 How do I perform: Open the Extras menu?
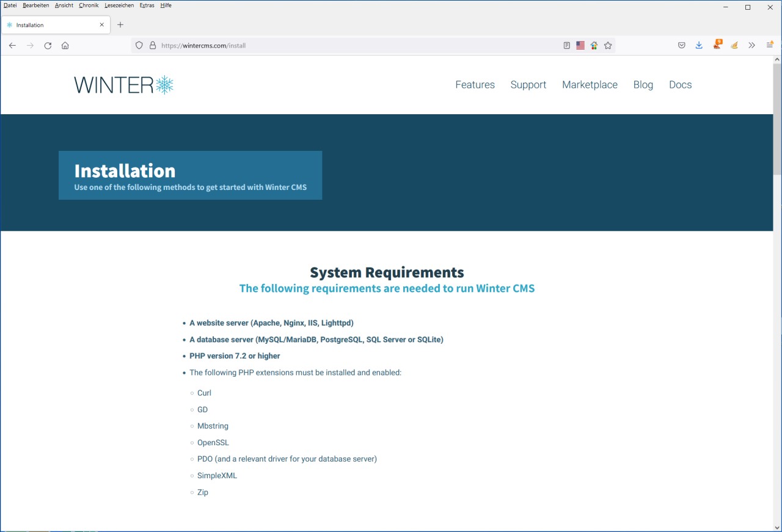(147, 5)
